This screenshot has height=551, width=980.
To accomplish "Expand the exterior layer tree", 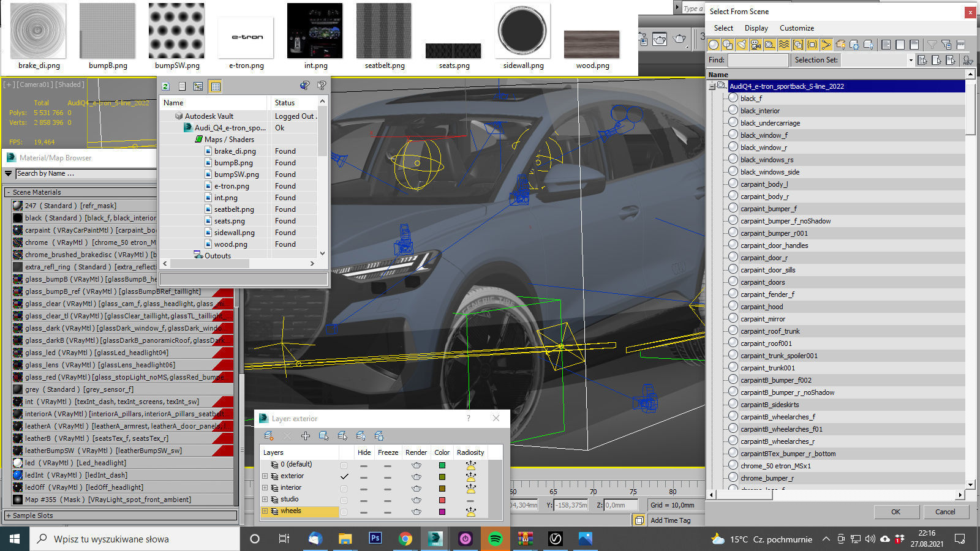I will click(x=265, y=476).
